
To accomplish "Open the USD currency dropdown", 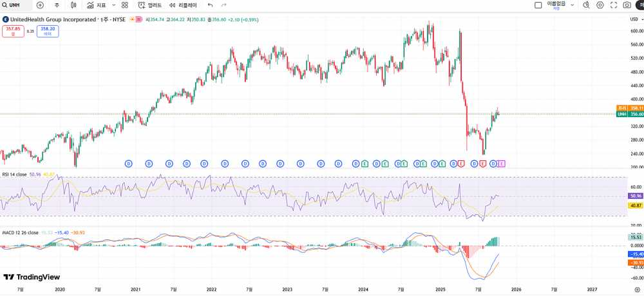I will click(636, 19).
